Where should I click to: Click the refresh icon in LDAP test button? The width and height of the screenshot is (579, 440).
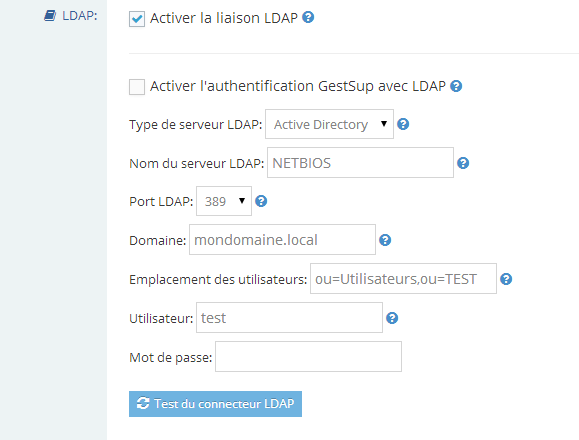[143, 403]
